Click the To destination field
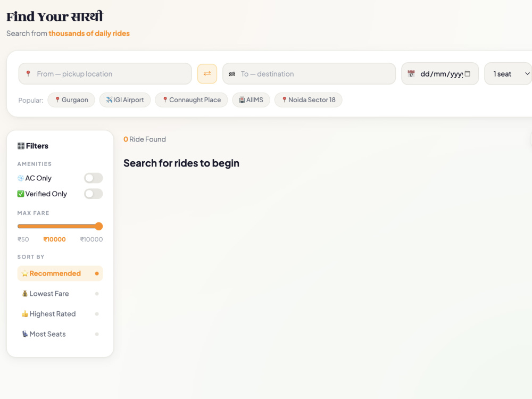 click(309, 73)
